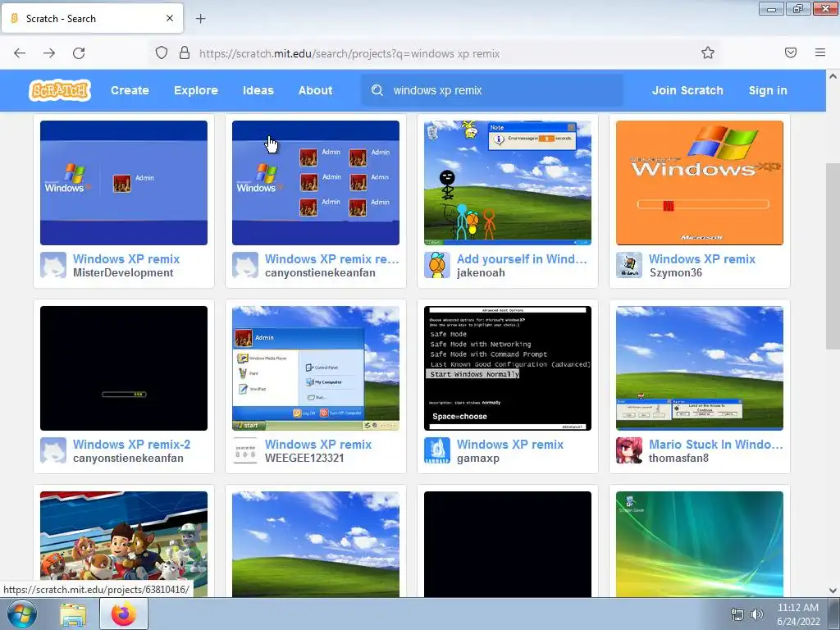Open WEEGEE123321's profile avatar
The height and width of the screenshot is (630, 840).
(x=245, y=450)
